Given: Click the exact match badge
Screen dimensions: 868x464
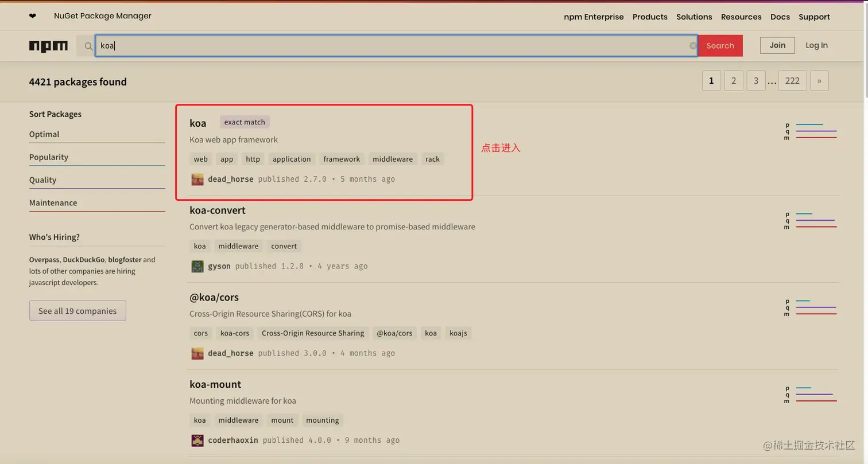Looking at the screenshot, I should click(x=245, y=122).
